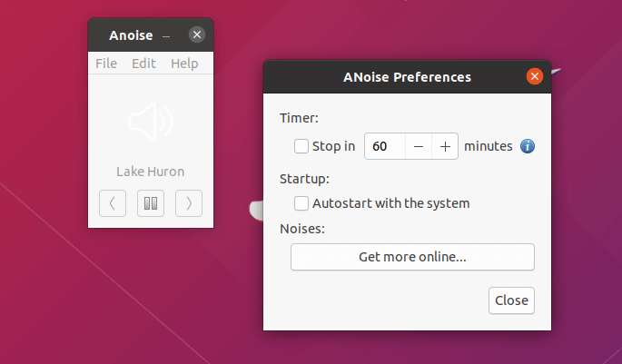Show timer info via blue information icon

[528, 146]
